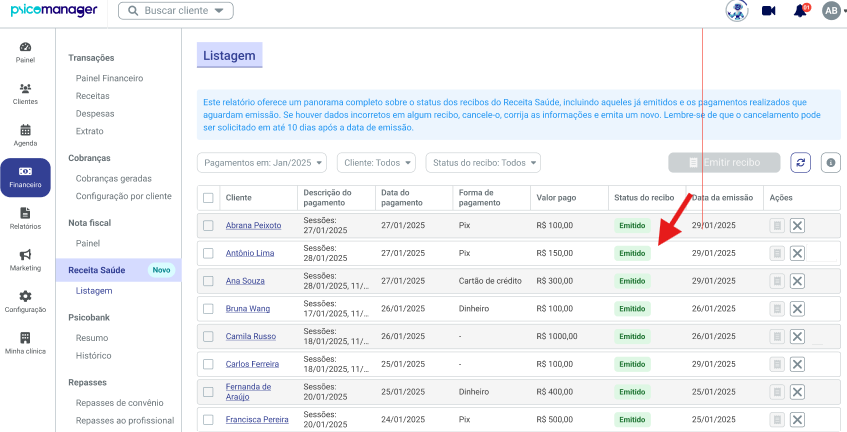Cancel receipt for Abrana Peixoto with X icon

pos(797,225)
